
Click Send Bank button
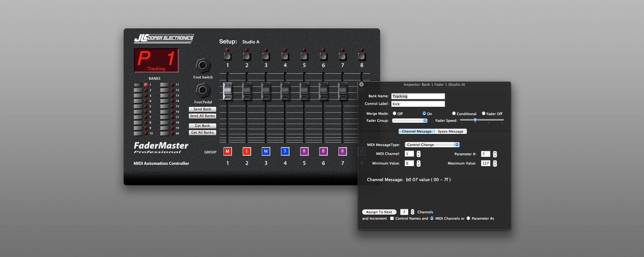tap(203, 109)
